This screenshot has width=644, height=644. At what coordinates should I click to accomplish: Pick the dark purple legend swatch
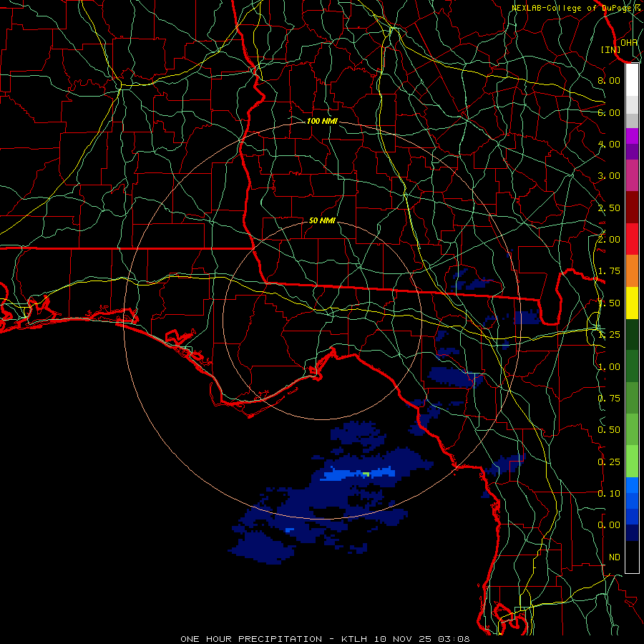pos(632,152)
